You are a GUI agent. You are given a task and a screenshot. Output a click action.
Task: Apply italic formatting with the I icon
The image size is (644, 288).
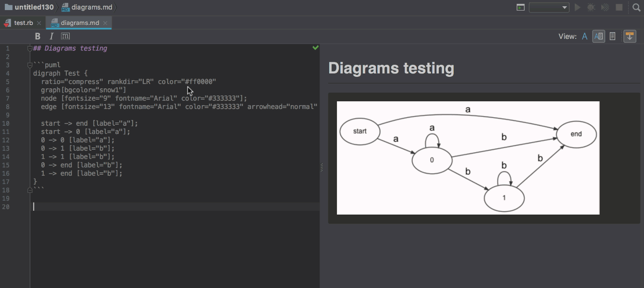coord(51,36)
